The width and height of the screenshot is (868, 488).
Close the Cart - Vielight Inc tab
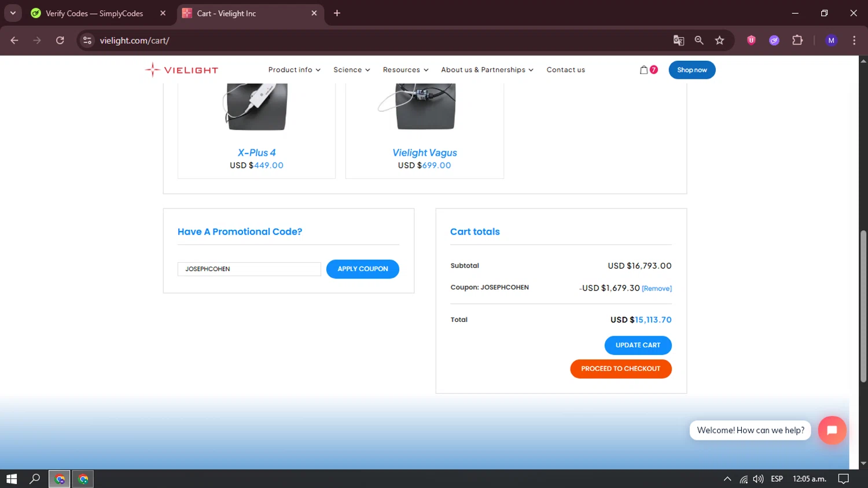(314, 13)
